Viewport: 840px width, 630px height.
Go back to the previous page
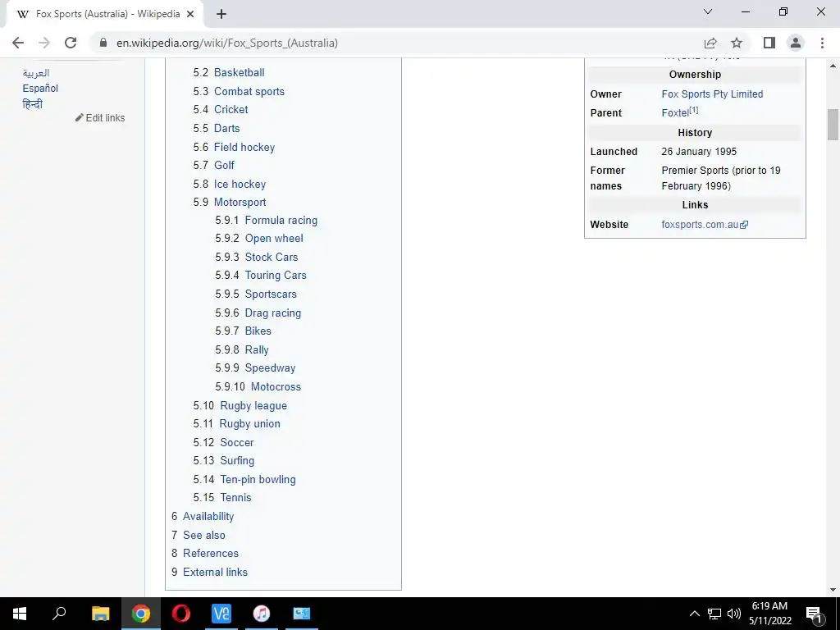(18, 43)
